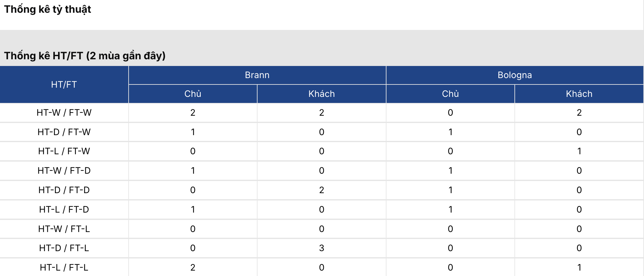Select the Bologna team header
Screen dimensions: 644x276
pyautogui.click(x=514, y=75)
